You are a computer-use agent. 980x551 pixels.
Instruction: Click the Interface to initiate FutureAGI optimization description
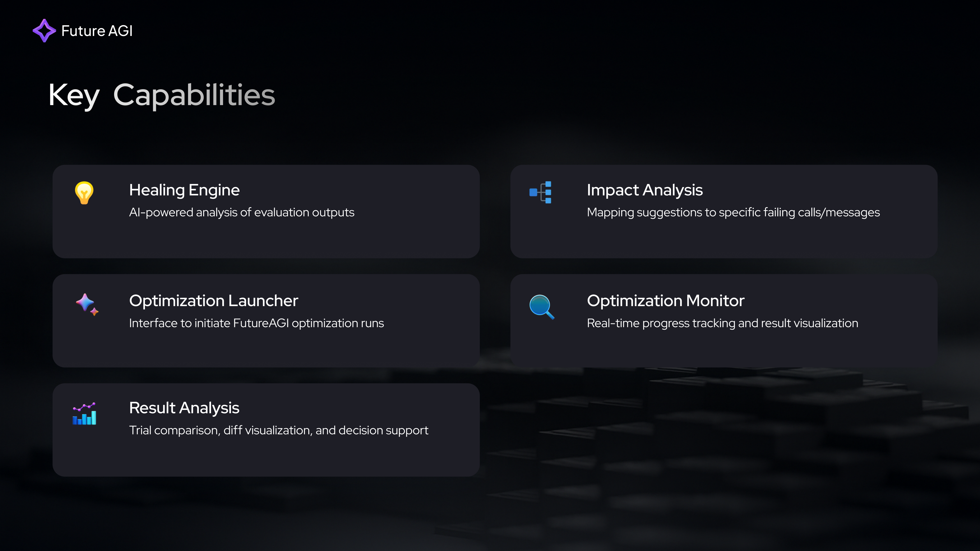pyautogui.click(x=256, y=323)
